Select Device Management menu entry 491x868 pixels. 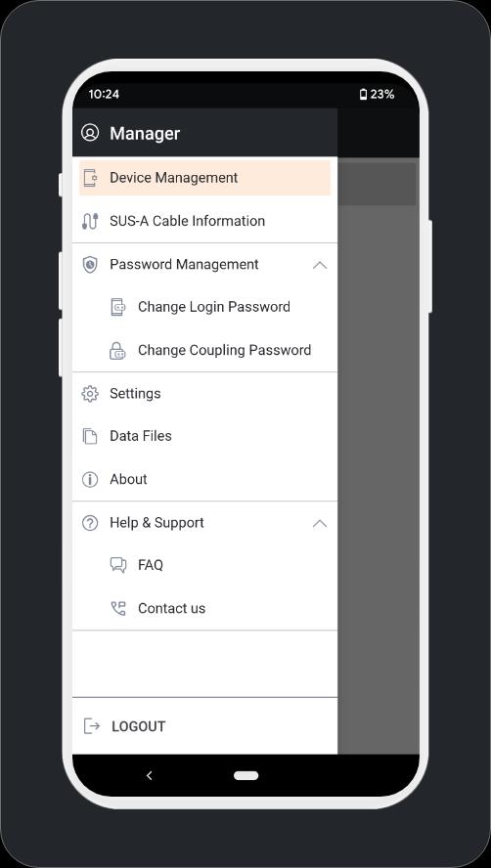pos(204,178)
